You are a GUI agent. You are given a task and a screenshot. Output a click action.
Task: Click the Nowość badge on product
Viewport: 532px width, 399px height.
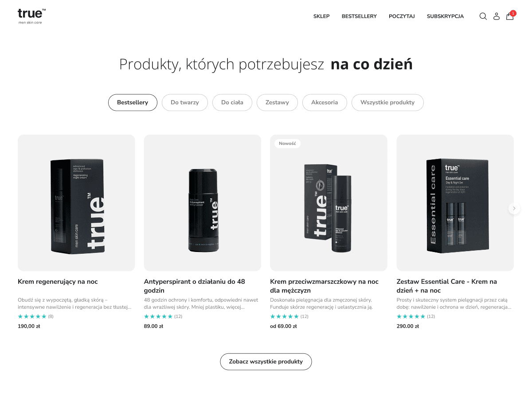click(287, 143)
